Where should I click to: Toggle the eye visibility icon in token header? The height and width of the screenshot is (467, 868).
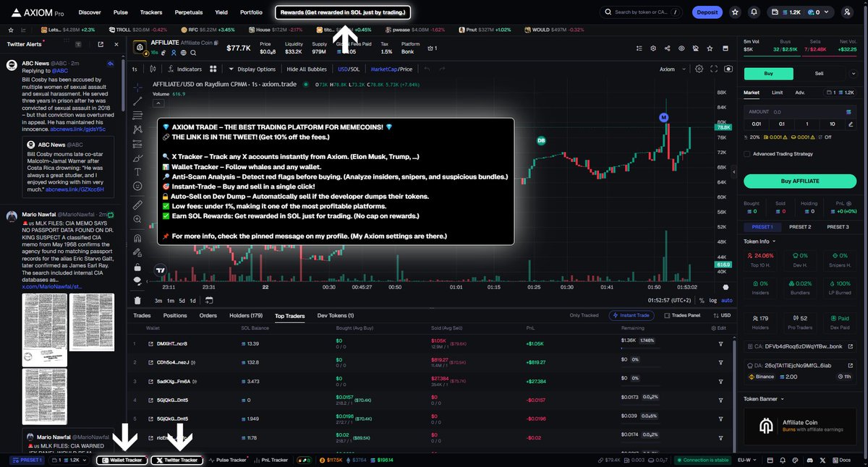point(681,48)
